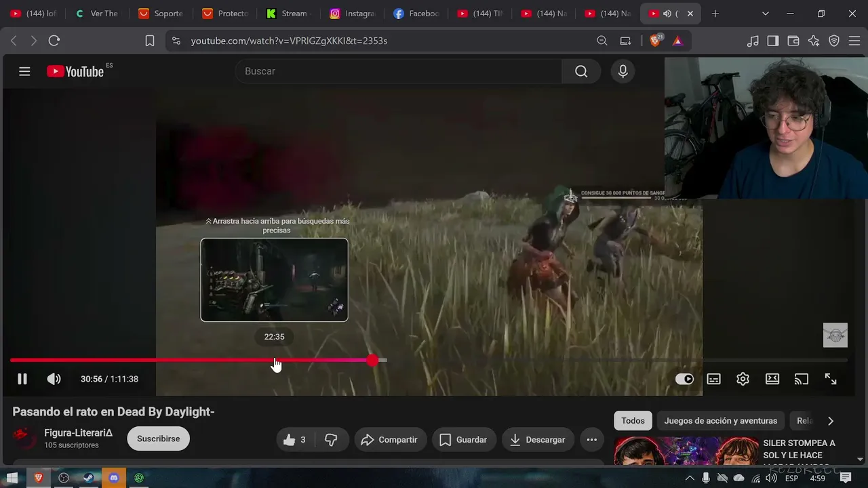Click the YouTube search magnifier button
The width and height of the screenshot is (868, 488).
[581, 71]
